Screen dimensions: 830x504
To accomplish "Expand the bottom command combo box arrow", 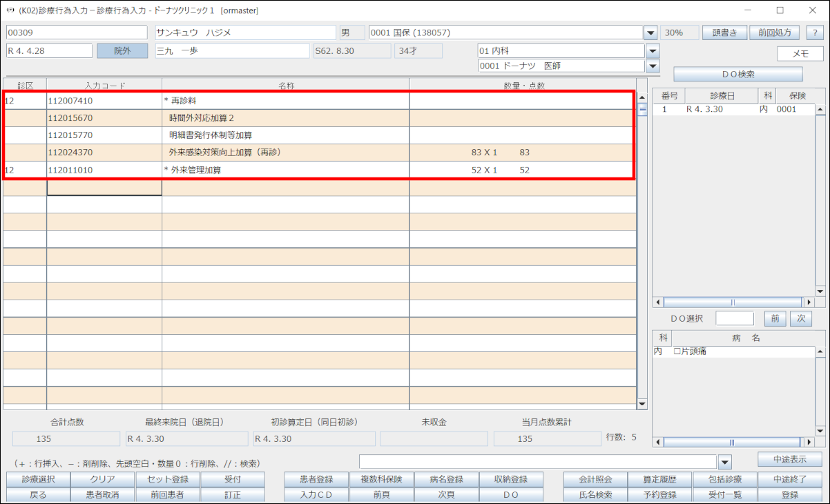I will tap(724, 461).
